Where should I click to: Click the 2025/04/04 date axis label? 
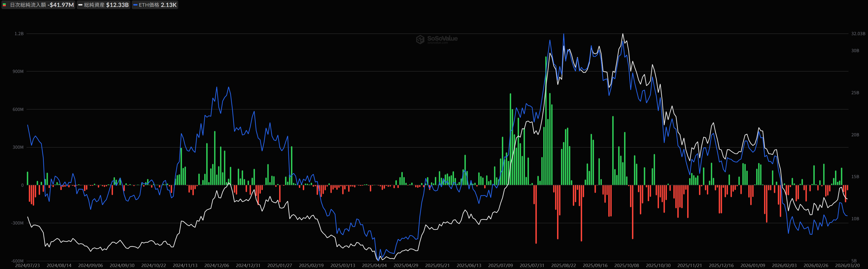coord(374,266)
